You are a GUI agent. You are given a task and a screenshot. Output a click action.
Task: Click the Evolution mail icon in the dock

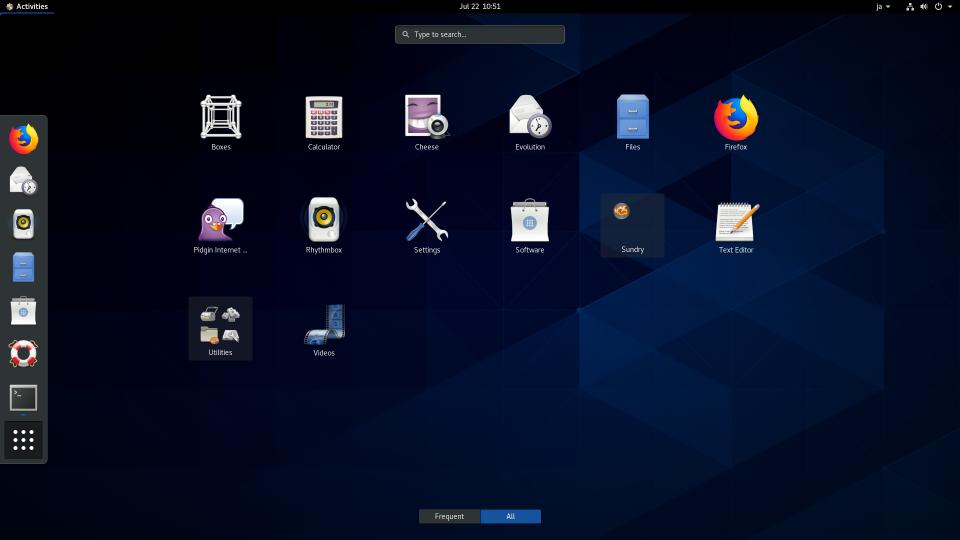click(23, 181)
